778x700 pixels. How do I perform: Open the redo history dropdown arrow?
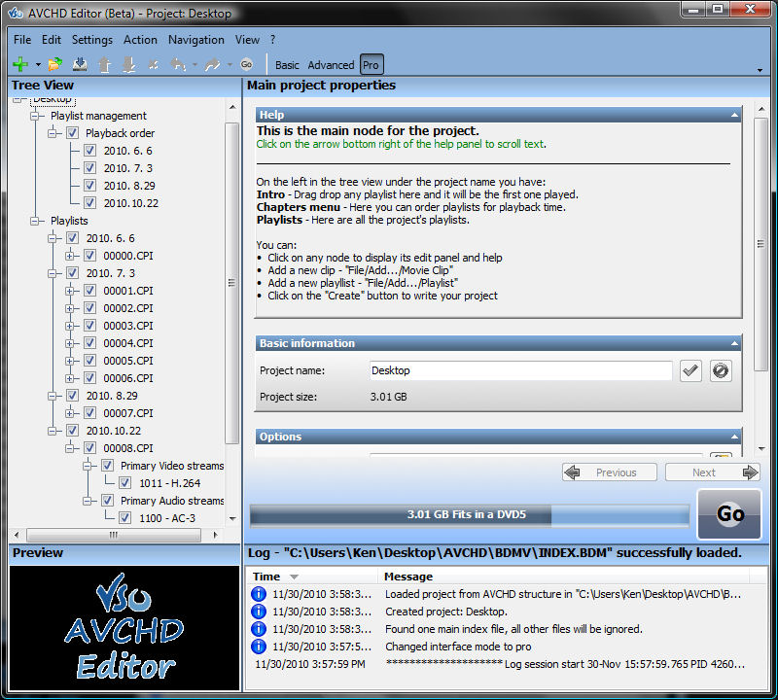tap(230, 64)
